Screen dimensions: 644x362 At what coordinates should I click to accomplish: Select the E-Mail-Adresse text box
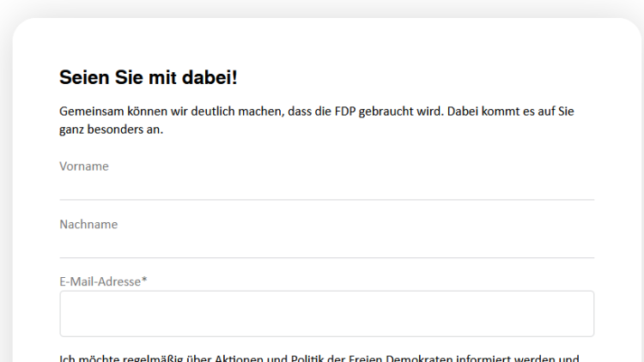[326, 314]
